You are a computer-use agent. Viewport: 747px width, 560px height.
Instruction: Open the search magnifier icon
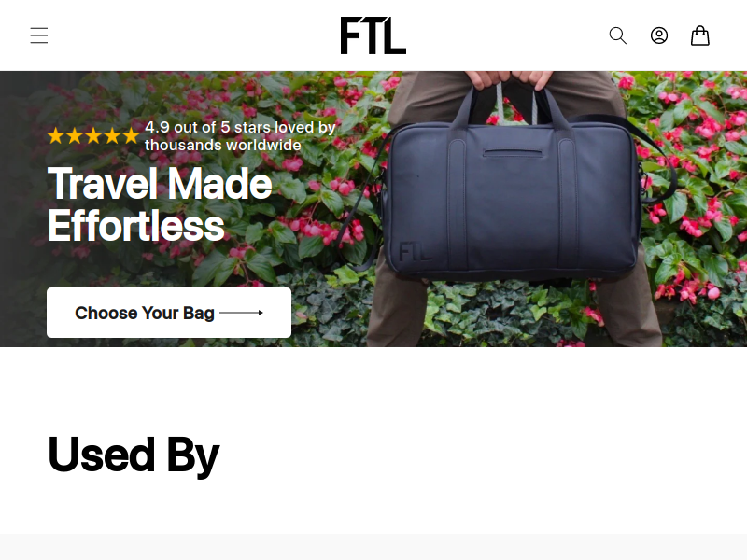click(618, 35)
